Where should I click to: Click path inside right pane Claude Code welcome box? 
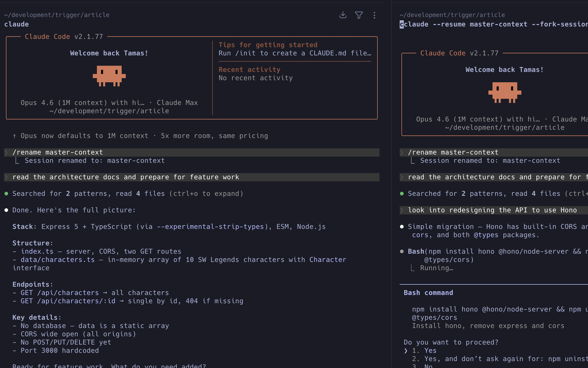(x=505, y=128)
